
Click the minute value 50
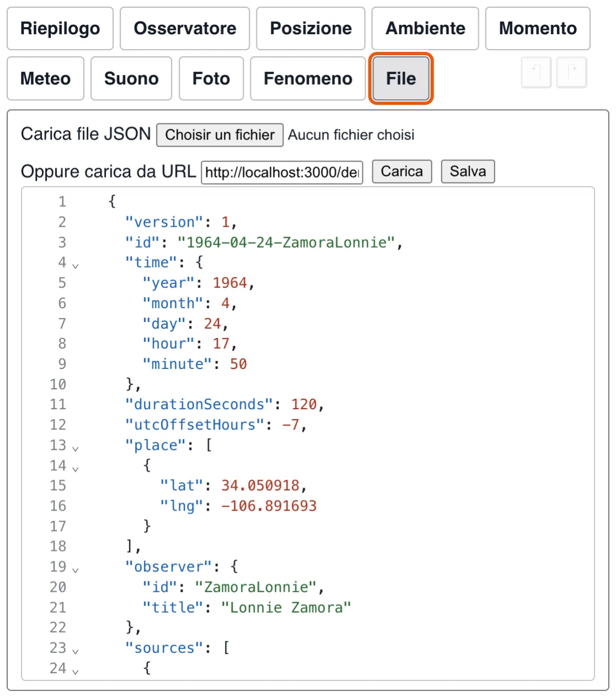click(238, 364)
